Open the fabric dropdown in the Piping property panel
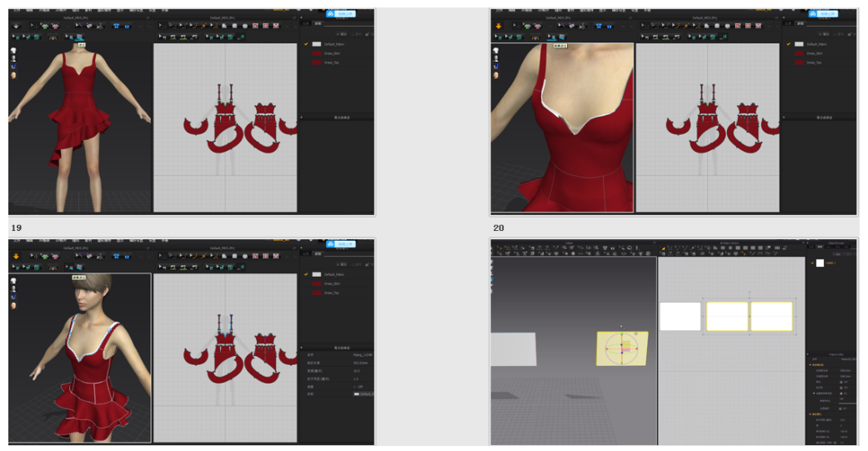The image size is (868, 451). (x=363, y=393)
